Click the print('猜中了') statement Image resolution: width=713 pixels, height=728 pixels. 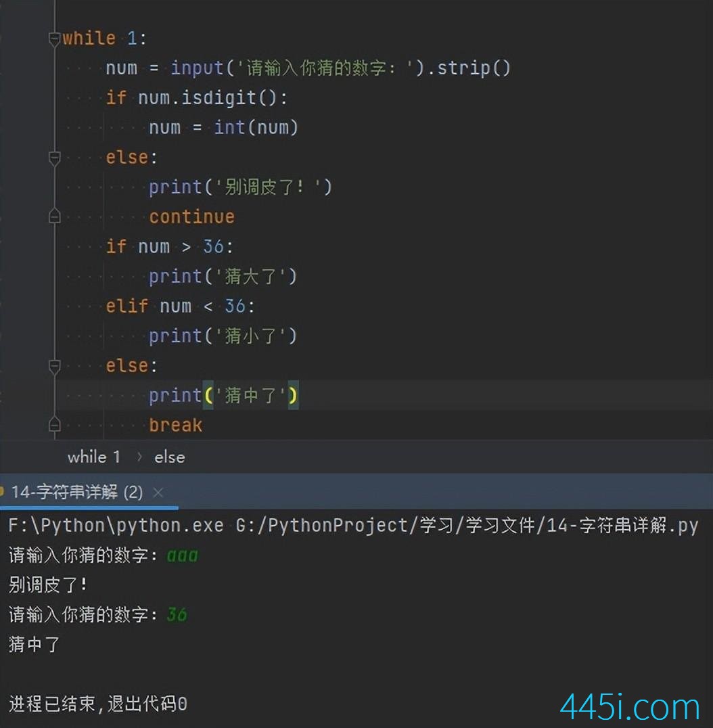[223, 396]
